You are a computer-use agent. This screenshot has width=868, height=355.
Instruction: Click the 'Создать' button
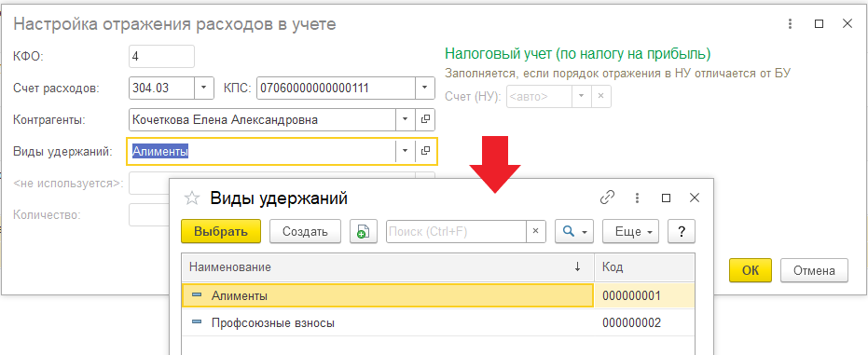click(x=305, y=232)
